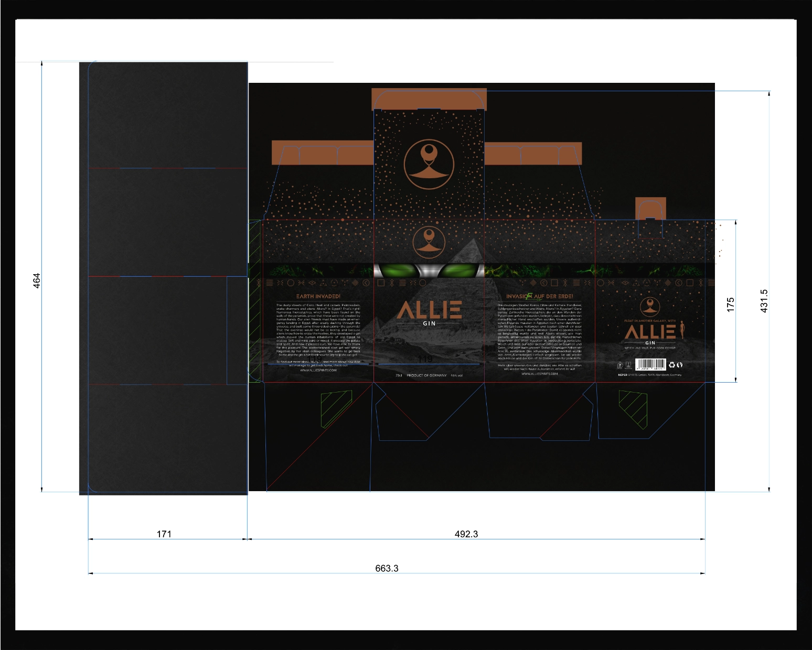This screenshot has width=812, height=650.
Task: Click the green hatched glue area on bottom-right flap
Action: tap(633, 410)
